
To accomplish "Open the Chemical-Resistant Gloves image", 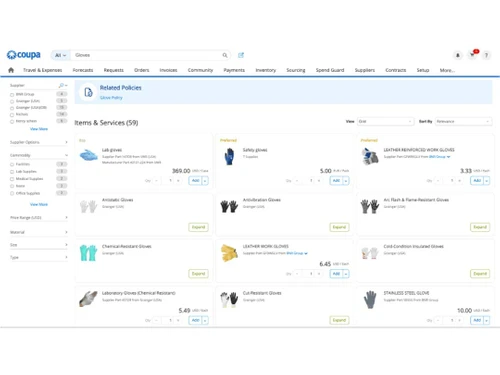I will [88, 252].
